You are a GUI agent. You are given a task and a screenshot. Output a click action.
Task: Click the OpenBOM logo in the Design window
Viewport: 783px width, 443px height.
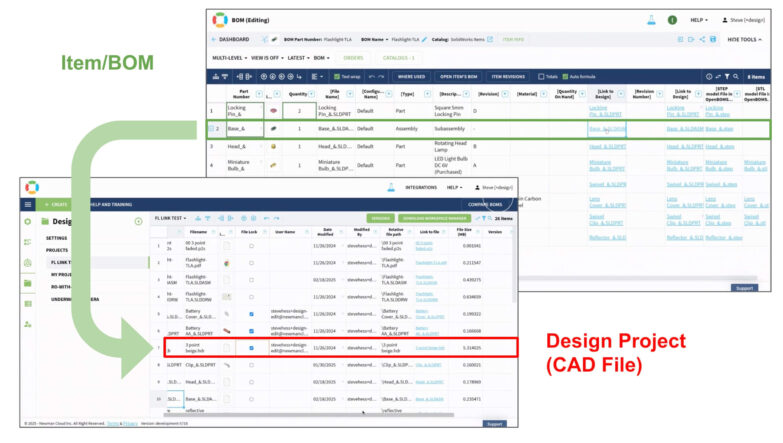click(x=32, y=187)
